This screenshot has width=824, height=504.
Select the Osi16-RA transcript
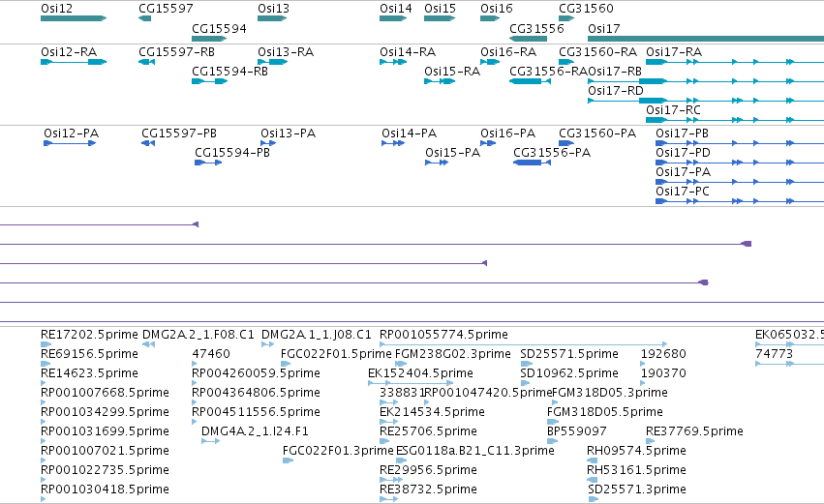point(490,62)
